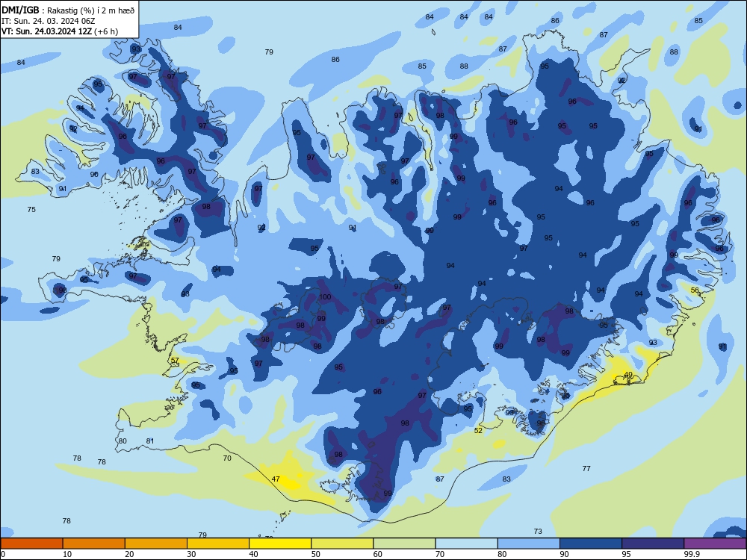Pick the 70–80 pale blue legend swatch
The height and width of the screenshot is (560, 747).
(467, 544)
